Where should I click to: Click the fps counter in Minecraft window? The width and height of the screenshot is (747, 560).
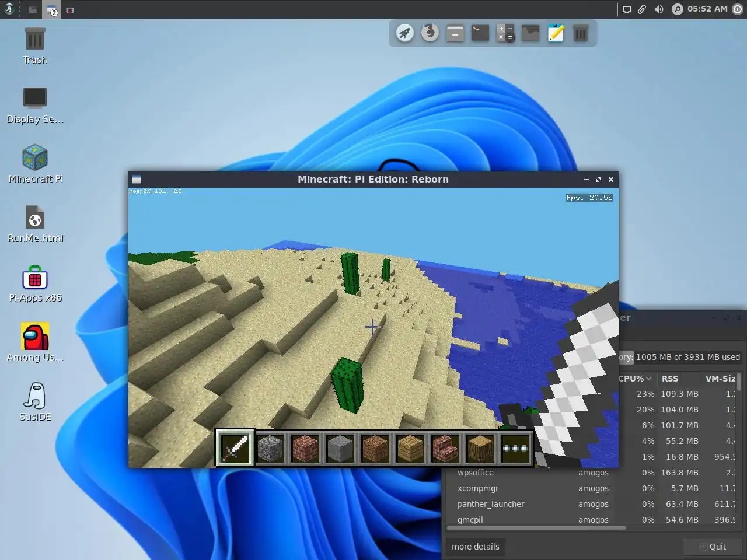pos(589,198)
